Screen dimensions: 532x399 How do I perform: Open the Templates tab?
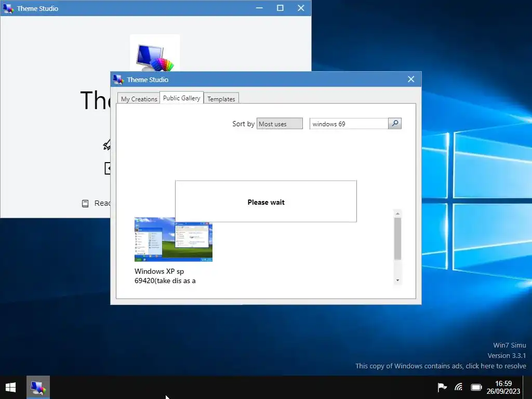coord(221,99)
